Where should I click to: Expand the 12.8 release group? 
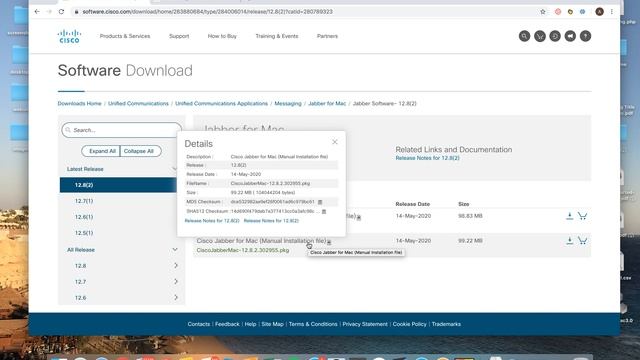pyautogui.click(x=176, y=266)
